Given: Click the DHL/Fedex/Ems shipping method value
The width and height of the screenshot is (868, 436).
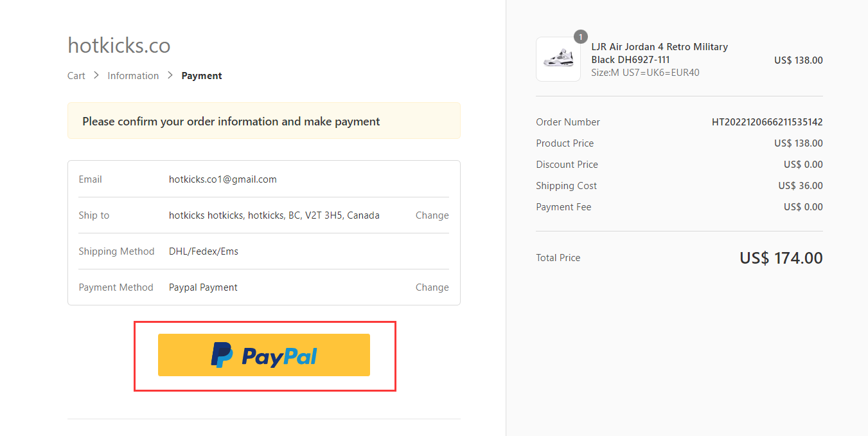Looking at the screenshot, I should click(204, 251).
